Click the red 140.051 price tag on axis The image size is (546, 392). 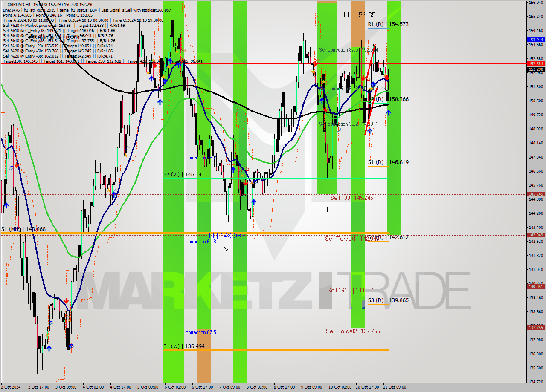pos(536,287)
